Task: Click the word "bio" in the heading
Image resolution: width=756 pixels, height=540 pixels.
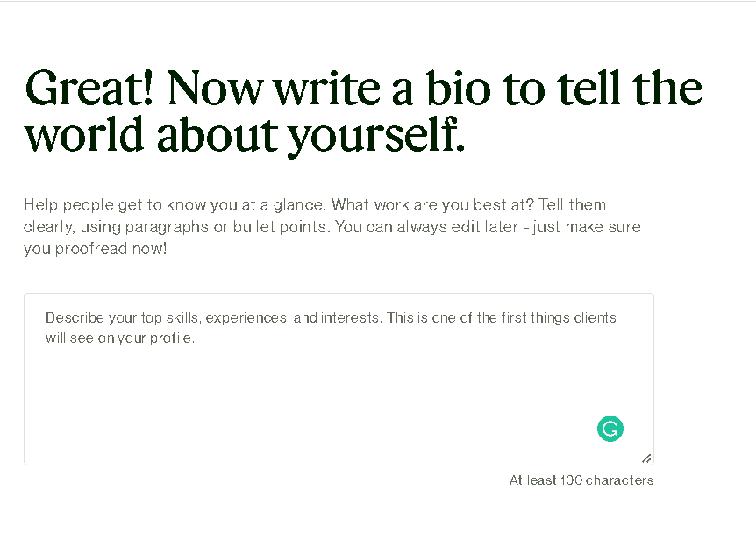Action: (x=458, y=89)
